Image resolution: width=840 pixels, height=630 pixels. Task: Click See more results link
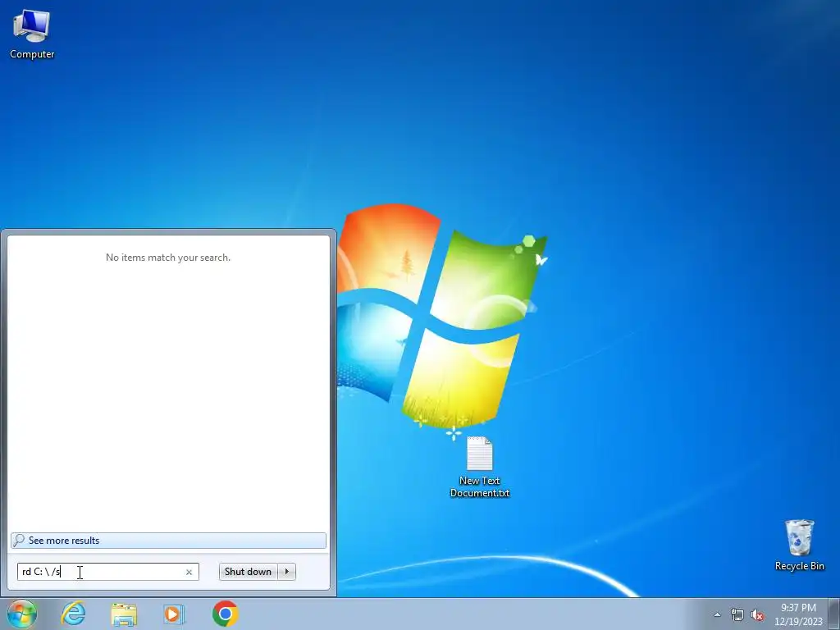168,540
